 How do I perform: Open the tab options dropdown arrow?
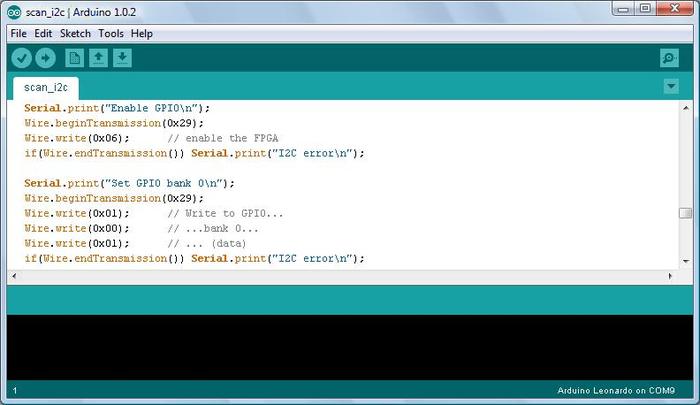[671, 86]
